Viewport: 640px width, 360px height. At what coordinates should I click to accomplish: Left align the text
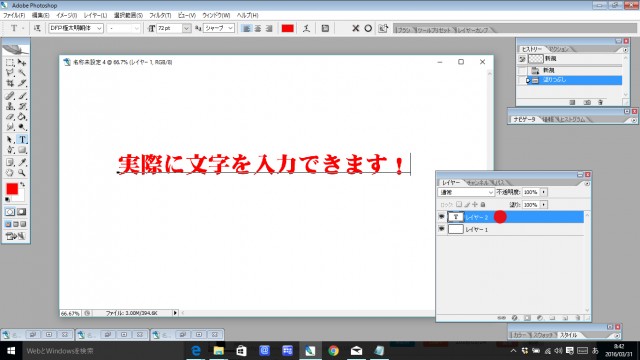coord(246,28)
